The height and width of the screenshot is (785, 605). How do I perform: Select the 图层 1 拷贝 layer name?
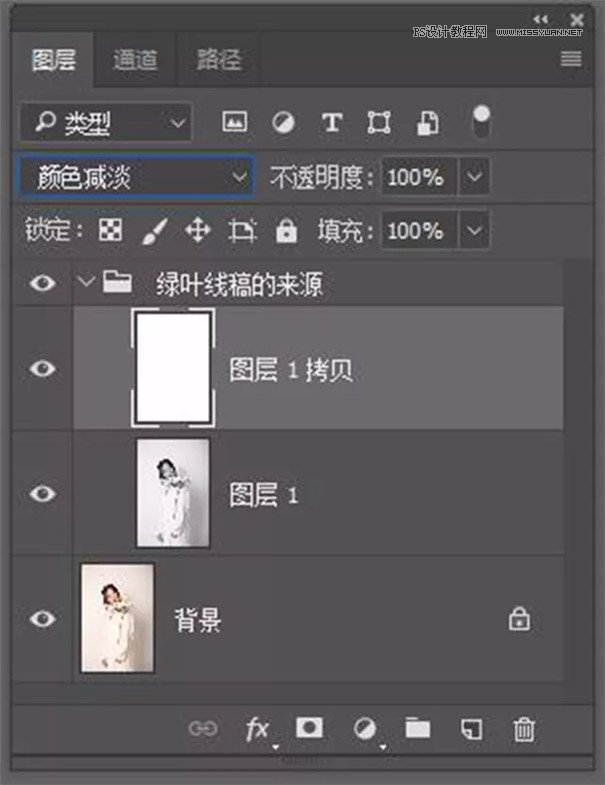(x=291, y=370)
